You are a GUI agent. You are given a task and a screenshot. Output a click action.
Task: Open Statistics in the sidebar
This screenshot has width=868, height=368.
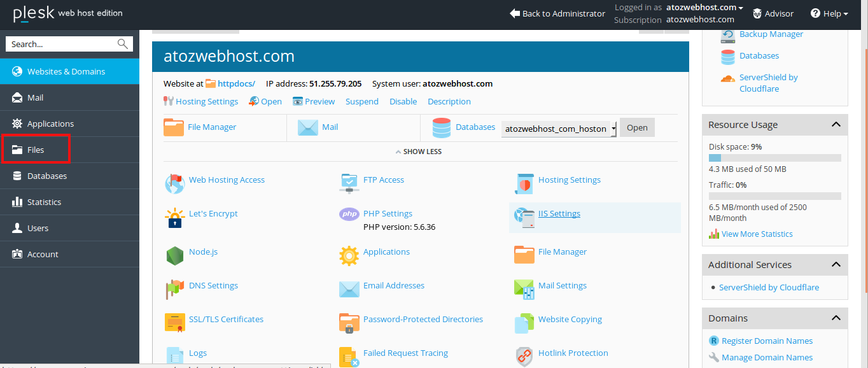pos(70,202)
